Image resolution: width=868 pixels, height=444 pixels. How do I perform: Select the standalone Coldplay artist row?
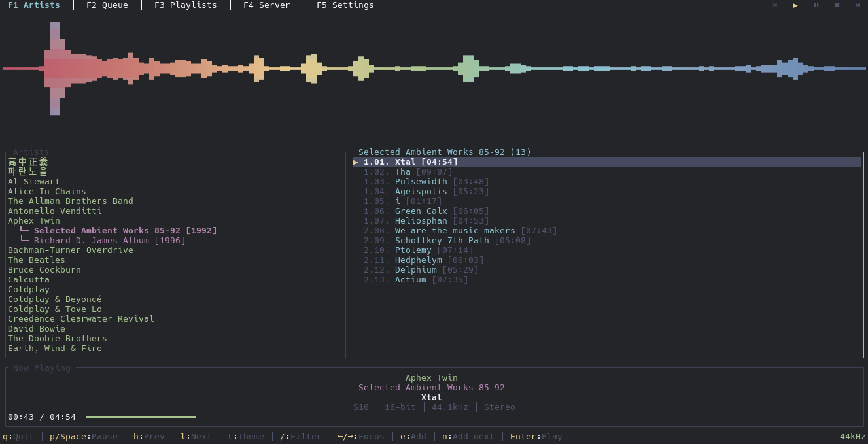29,290
